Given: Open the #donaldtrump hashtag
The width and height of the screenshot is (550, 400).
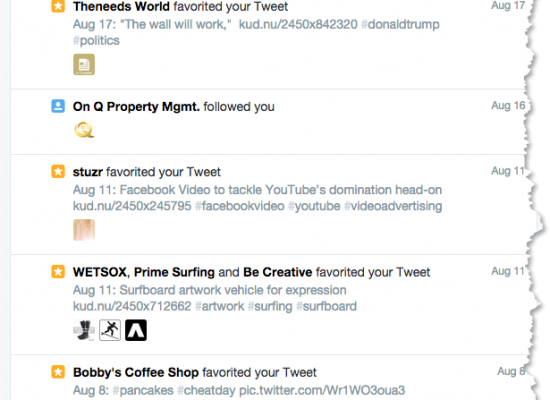Looking at the screenshot, I should (400, 24).
